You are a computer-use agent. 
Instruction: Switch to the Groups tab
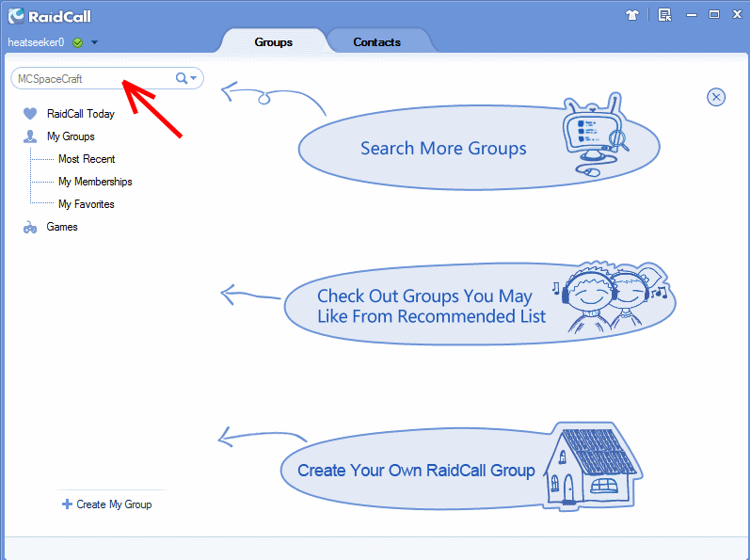coord(273,42)
